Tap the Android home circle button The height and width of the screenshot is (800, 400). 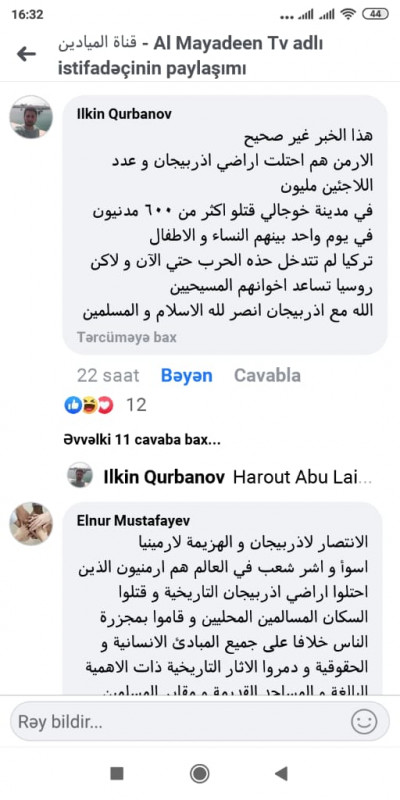[x=199, y=773]
